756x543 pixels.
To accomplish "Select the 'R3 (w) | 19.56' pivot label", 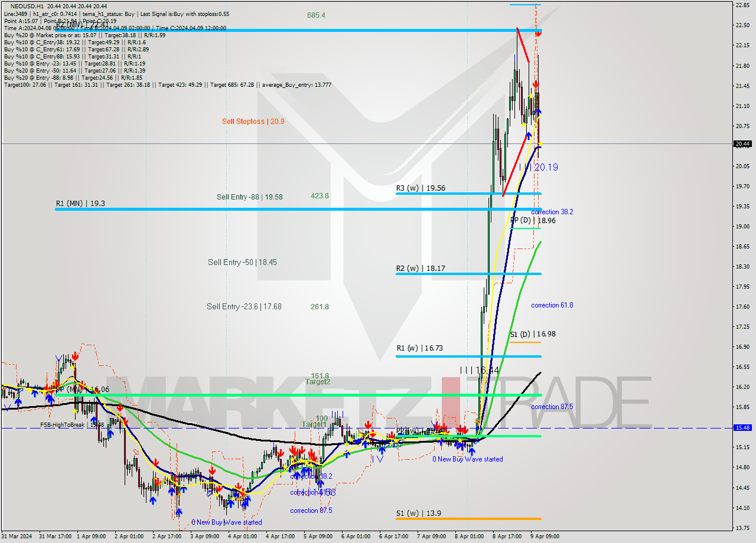I will [421, 188].
